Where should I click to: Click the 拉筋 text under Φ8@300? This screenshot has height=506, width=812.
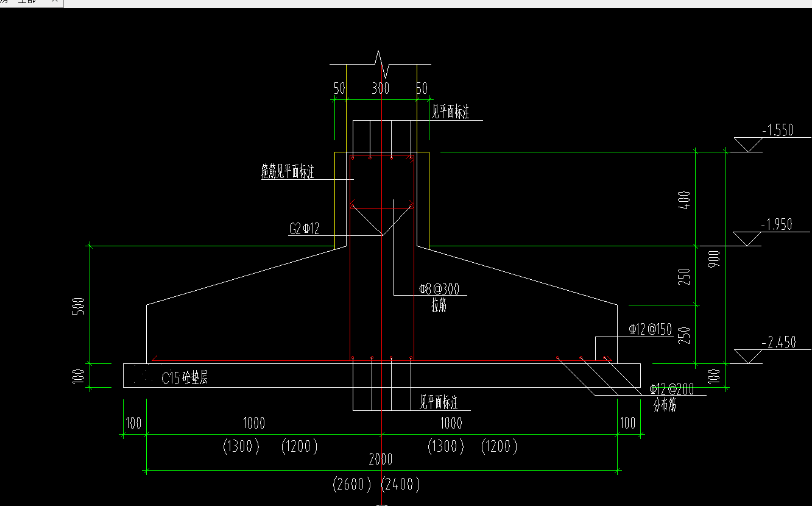pyautogui.click(x=439, y=306)
